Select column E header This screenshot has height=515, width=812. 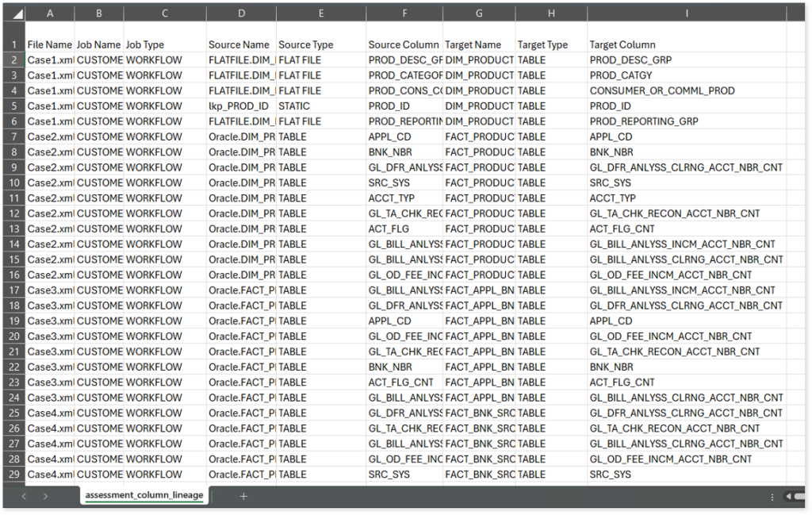click(x=320, y=13)
